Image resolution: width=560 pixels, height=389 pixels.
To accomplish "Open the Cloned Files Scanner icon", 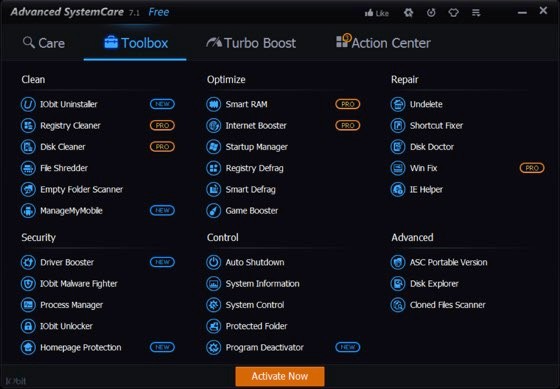I will [x=398, y=305].
